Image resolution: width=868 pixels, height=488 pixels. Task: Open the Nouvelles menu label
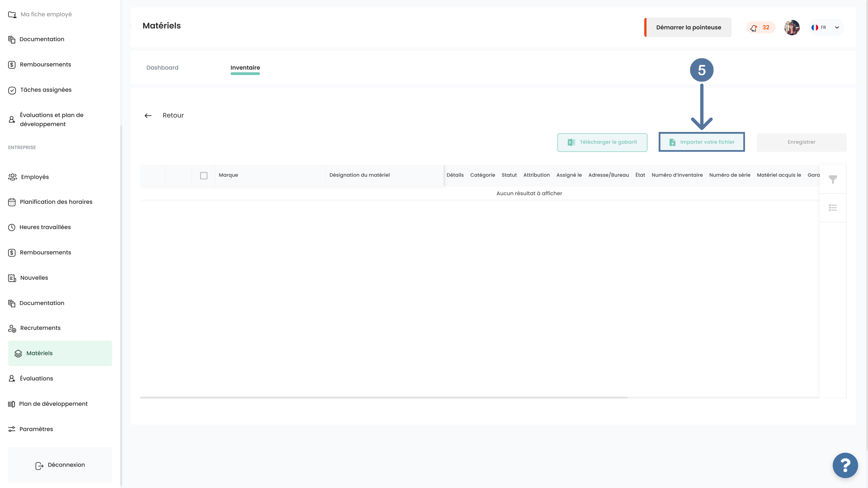coord(34,278)
